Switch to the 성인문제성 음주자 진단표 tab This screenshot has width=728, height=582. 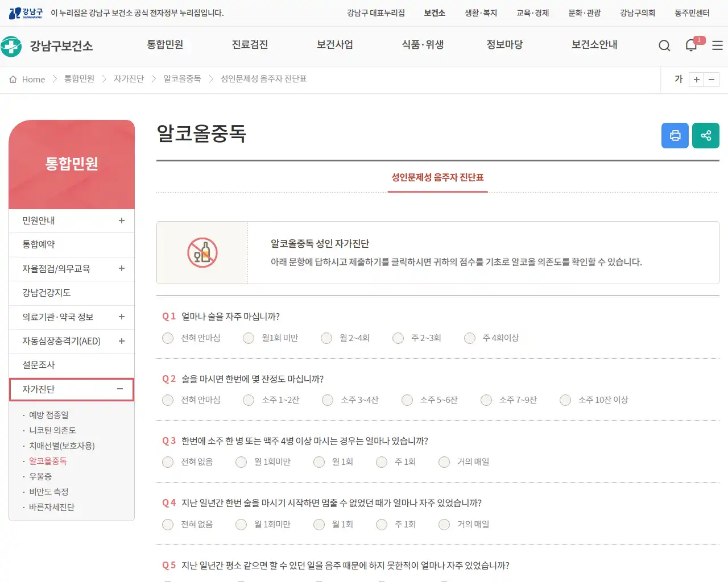point(437,177)
